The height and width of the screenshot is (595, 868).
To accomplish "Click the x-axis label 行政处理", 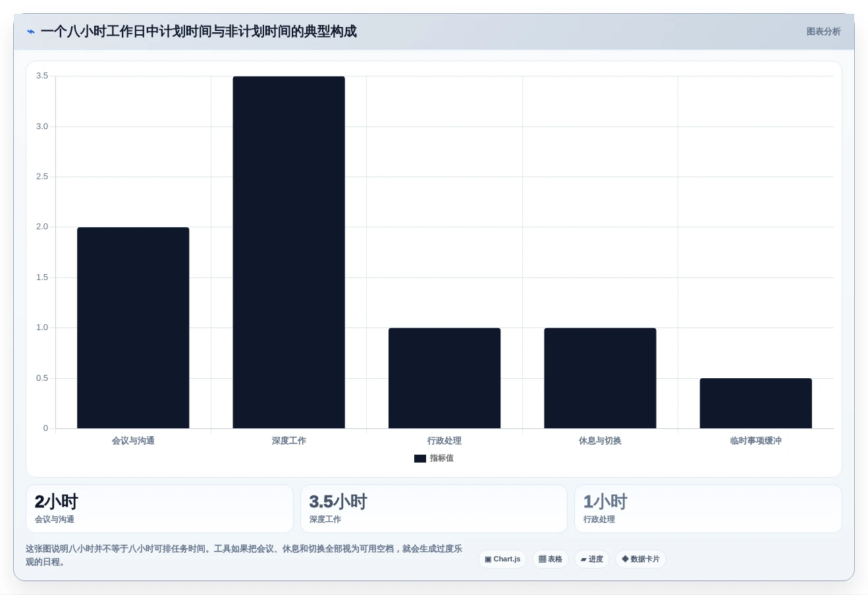I will pos(445,441).
